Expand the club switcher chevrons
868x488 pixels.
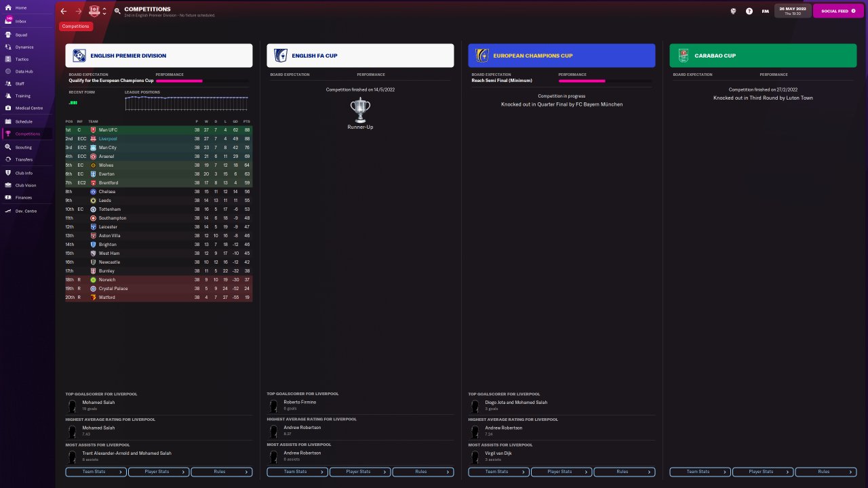104,12
